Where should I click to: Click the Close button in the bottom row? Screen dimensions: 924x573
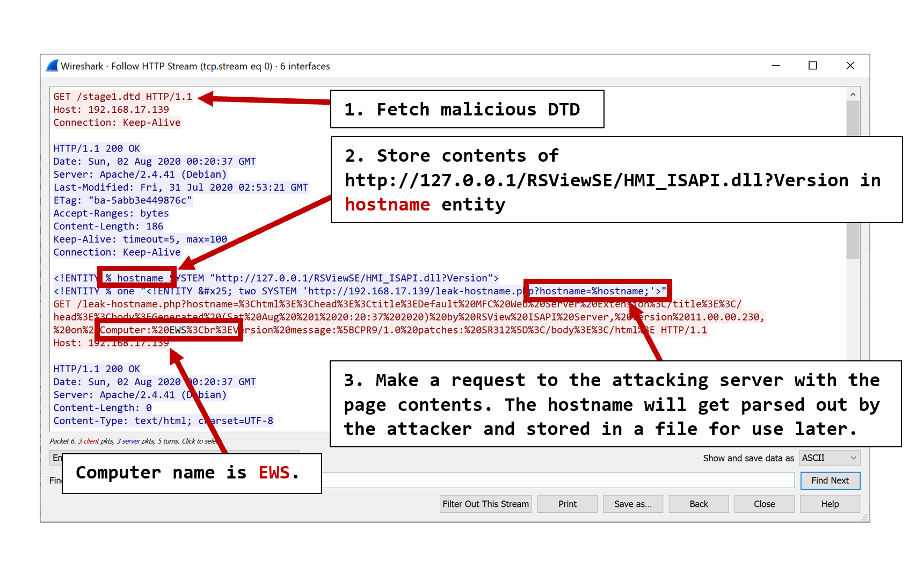pos(764,504)
